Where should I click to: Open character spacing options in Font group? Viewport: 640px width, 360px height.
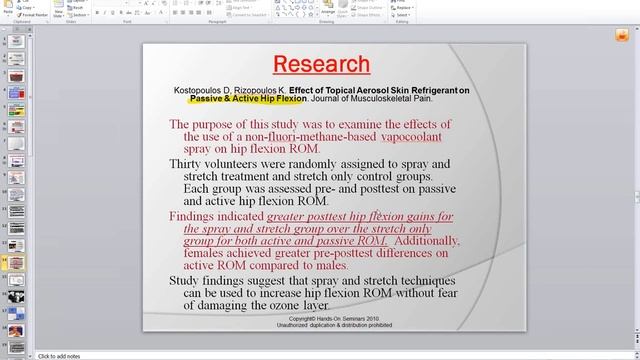pos(138,13)
